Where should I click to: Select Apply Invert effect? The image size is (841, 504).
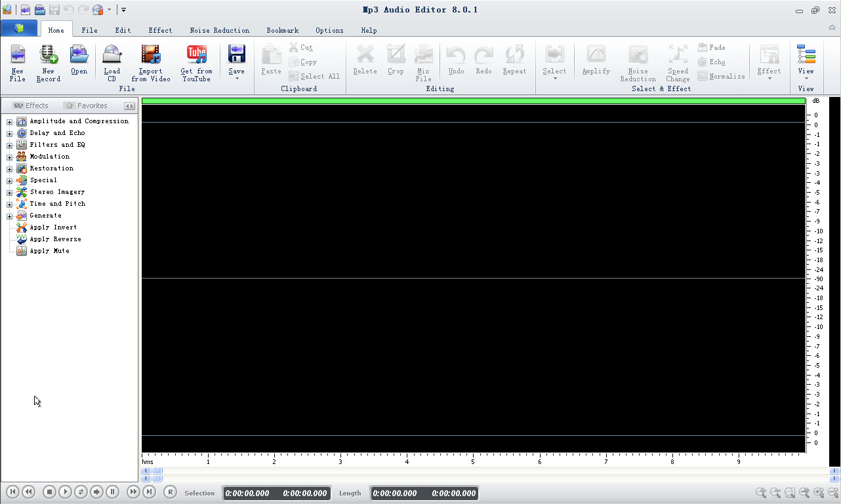tap(53, 227)
